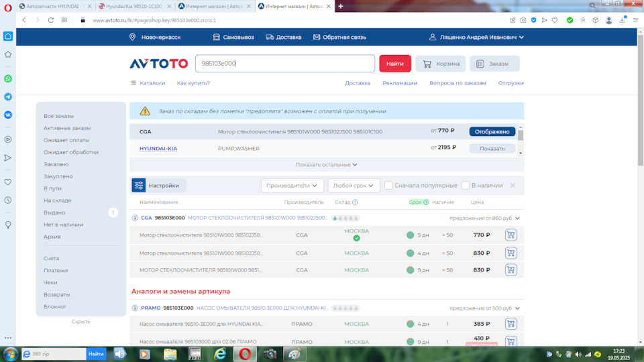Take page snapshot with camera icon
644x362 pixels.
pyautogui.click(x=523, y=20)
